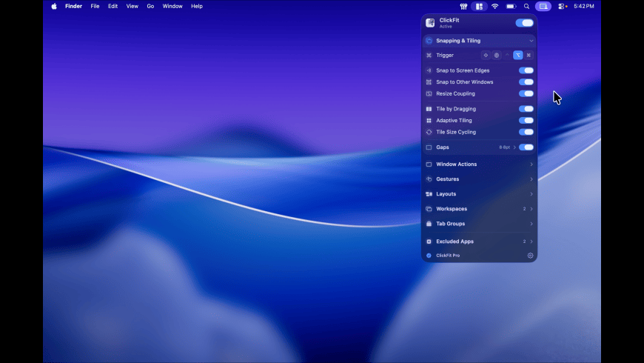Click the ClickFit Pro label
The width and height of the screenshot is (644, 363).
[448, 256]
